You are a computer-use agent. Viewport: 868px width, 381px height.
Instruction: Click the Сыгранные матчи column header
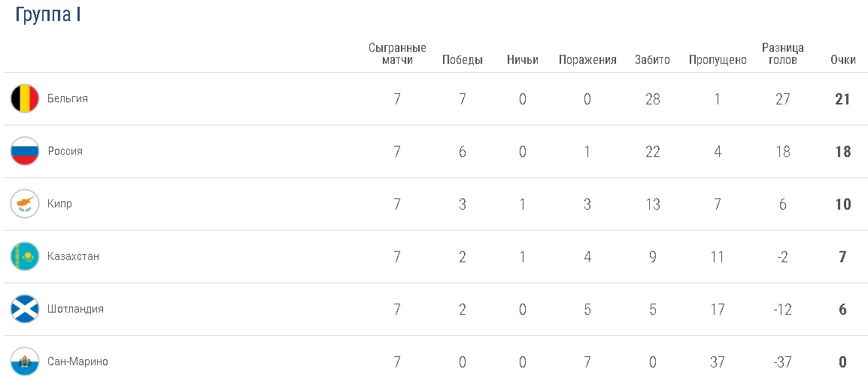(397, 53)
